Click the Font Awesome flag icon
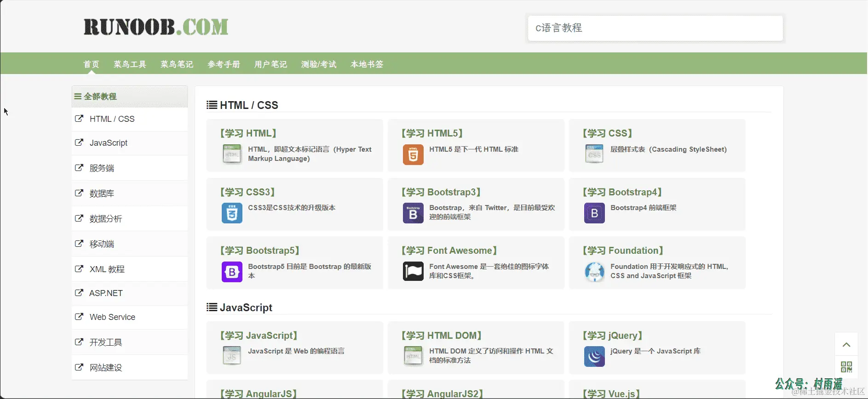This screenshot has width=868, height=399. (413, 272)
